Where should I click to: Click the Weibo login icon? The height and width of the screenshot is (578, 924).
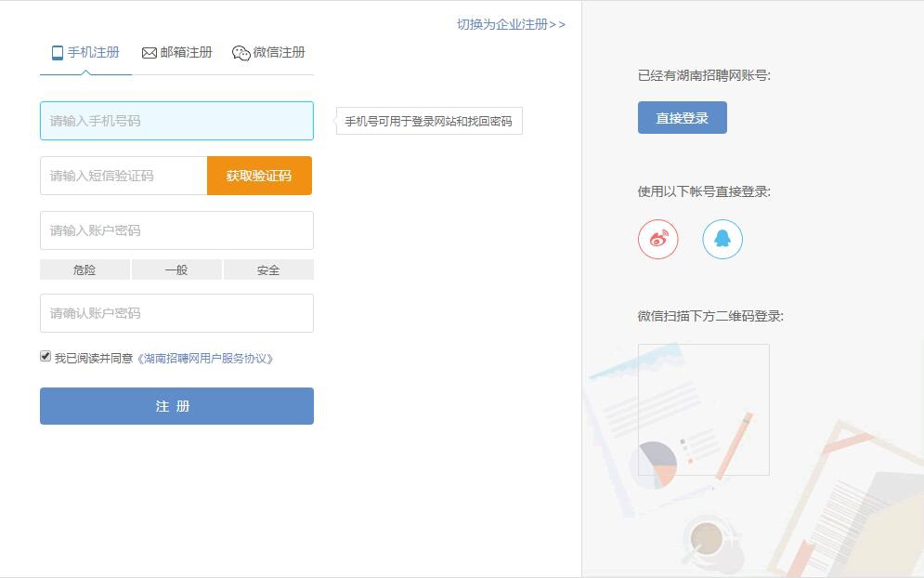click(657, 239)
